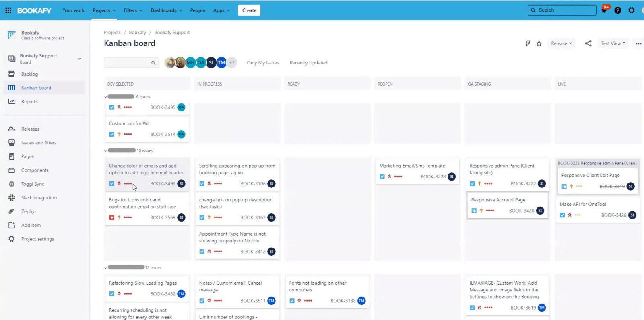Expand the Bookafy Support board switcher
Screen dimensions: 644x320
coord(79,59)
